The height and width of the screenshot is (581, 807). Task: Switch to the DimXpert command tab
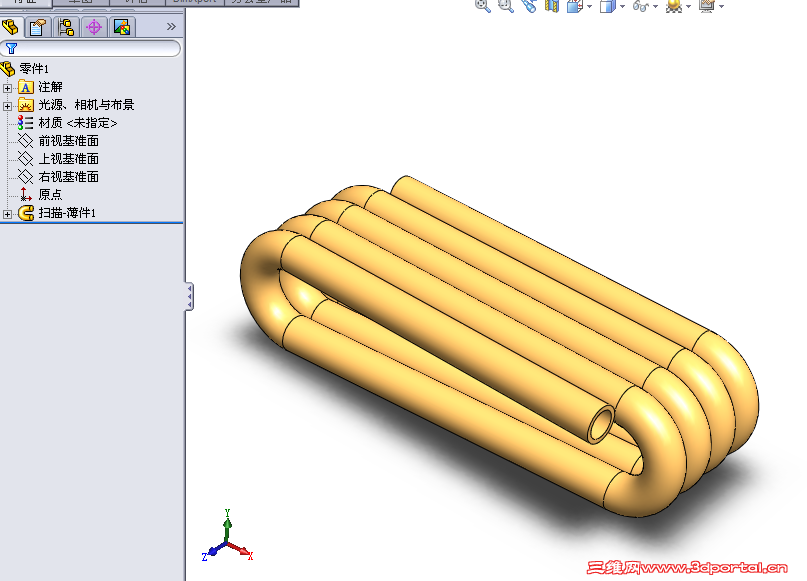coord(195,2)
